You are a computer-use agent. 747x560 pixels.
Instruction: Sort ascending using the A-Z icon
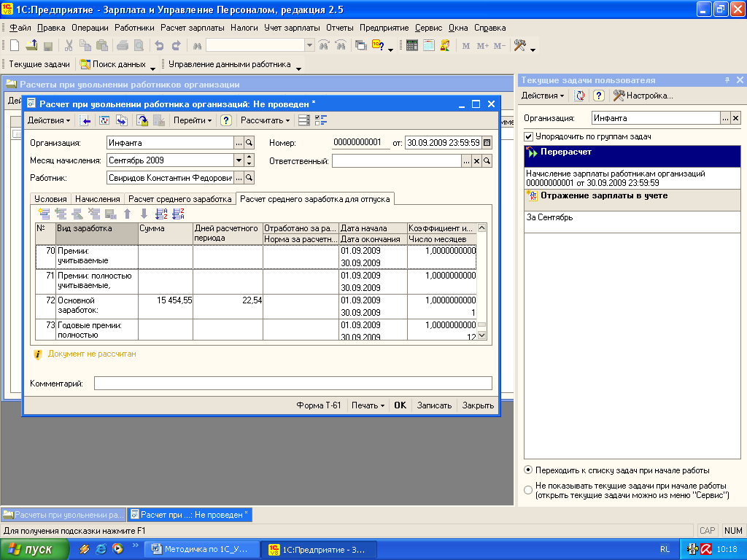tap(161, 214)
